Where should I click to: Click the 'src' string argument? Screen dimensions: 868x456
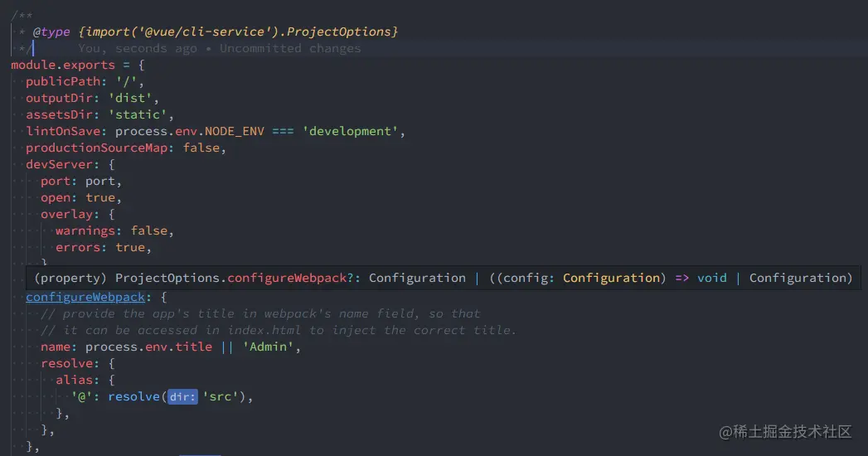[x=221, y=397]
